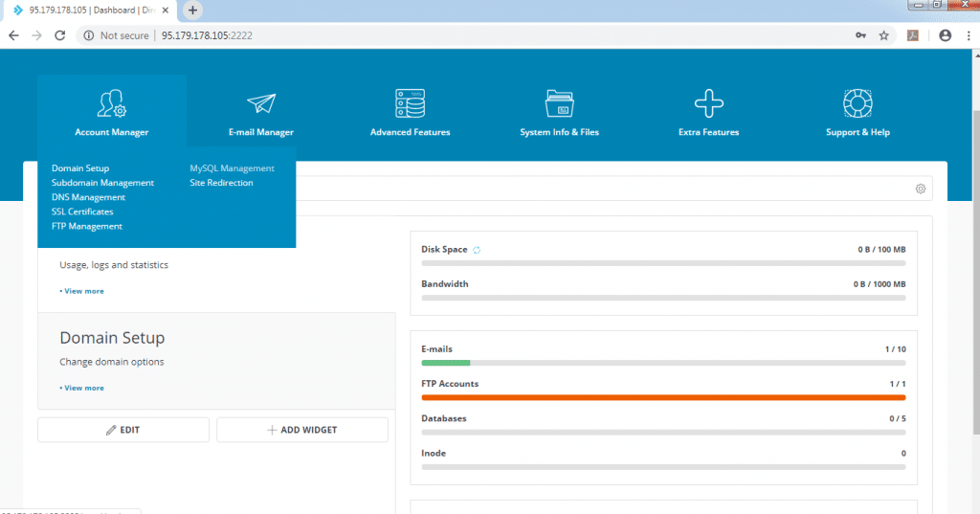
Task: Click the Not secure site info icon
Action: 89,35
